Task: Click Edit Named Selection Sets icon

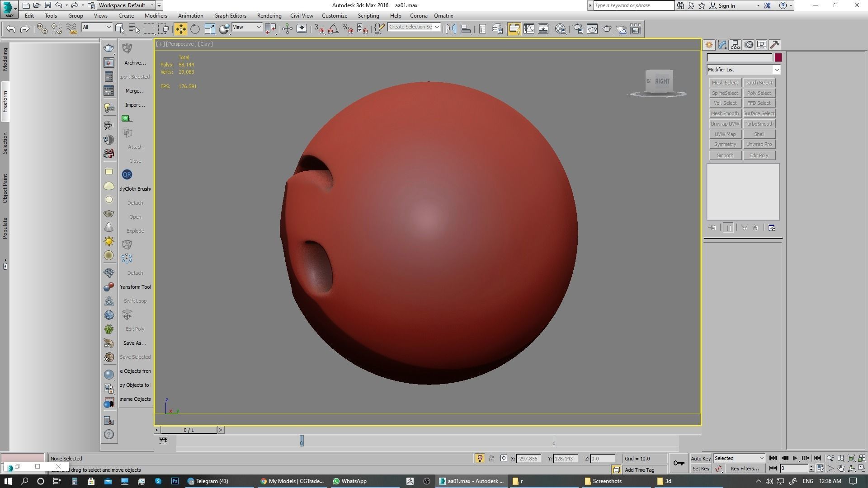Action: tap(379, 29)
